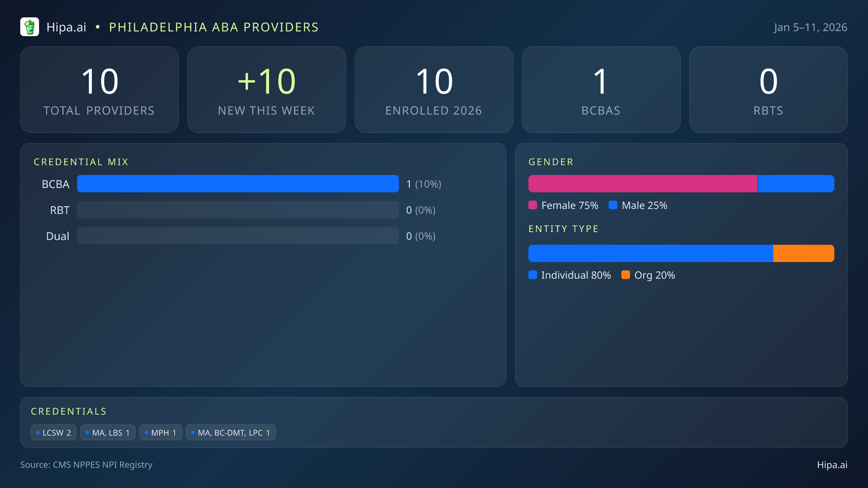Click the bullet icon on LCSW chip
Image resolution: width=868 pixels, height=488 pixels.
[x=38, y=432]
